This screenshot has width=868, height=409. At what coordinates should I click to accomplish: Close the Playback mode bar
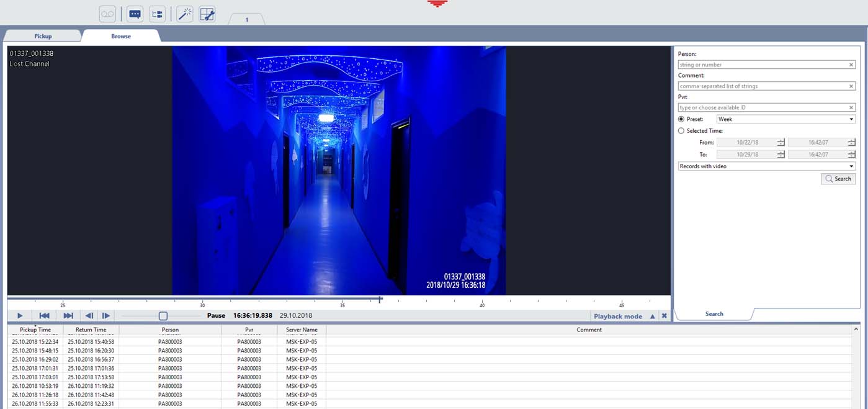click(664, 316)
